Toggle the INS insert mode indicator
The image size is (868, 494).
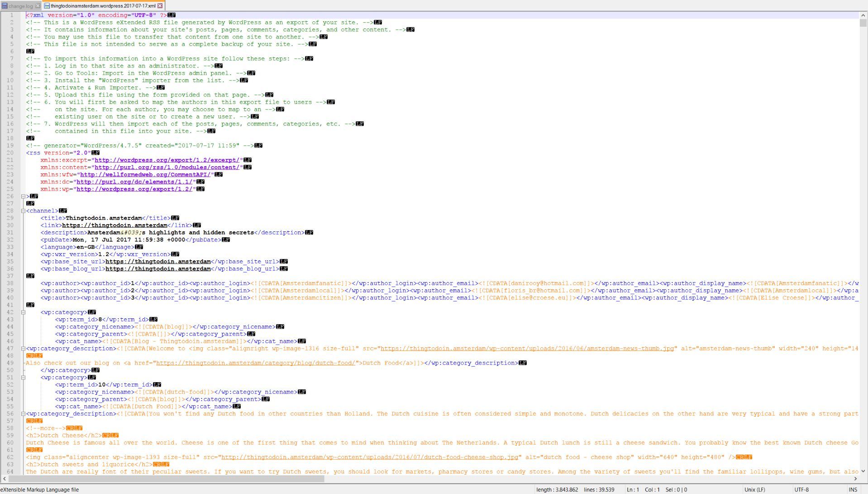click(853, 489)
